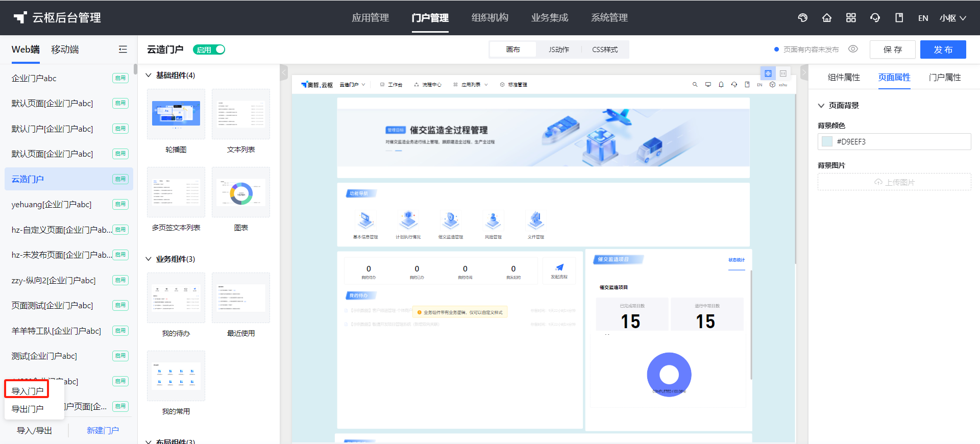Select the 多页签文本列表 component thumbnail

[176, 192]
